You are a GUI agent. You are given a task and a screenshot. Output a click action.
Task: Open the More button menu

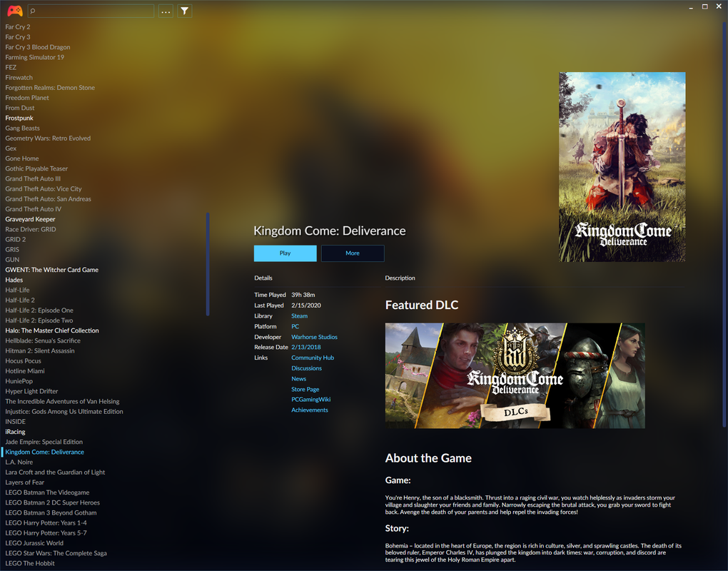(353, 253)
